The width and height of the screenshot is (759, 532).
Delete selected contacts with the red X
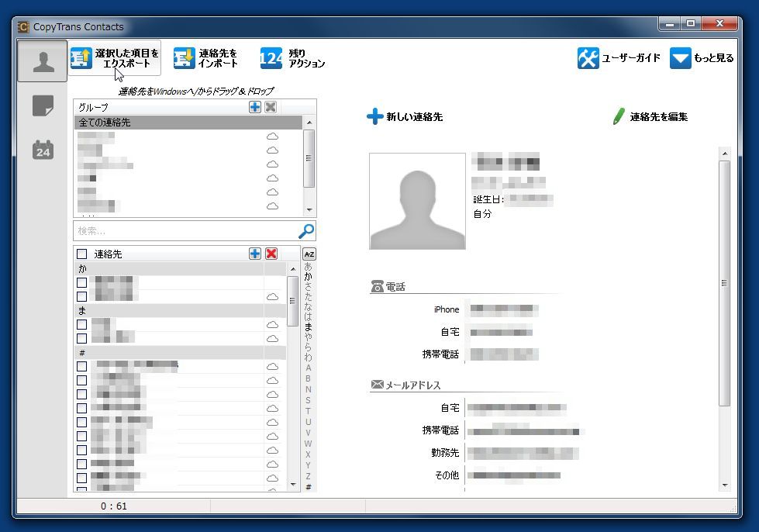[x=271, y=254]
